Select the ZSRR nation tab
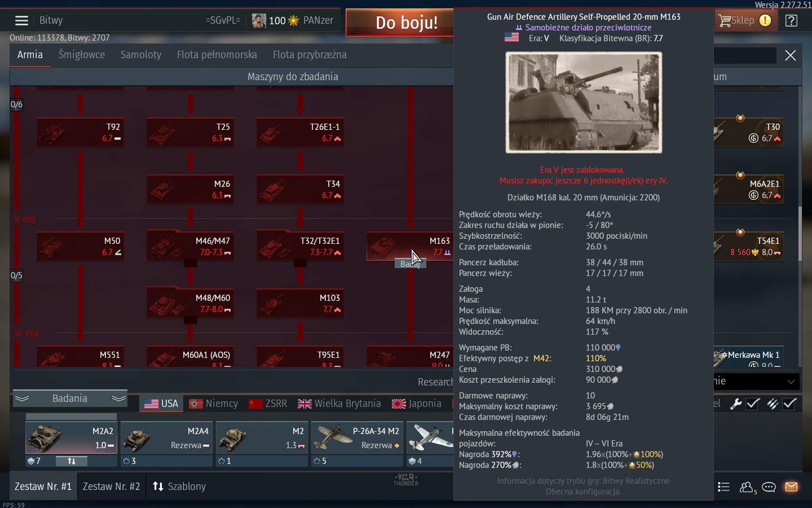812x508 pixels. click(x=268, y=404)
